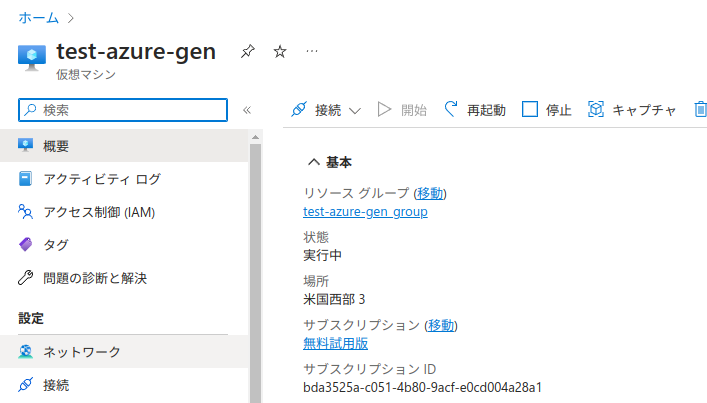This screenshot has height=403, width=707.
Task: Click the delete trash icon in the toolbar
Action: click(700, 110)
